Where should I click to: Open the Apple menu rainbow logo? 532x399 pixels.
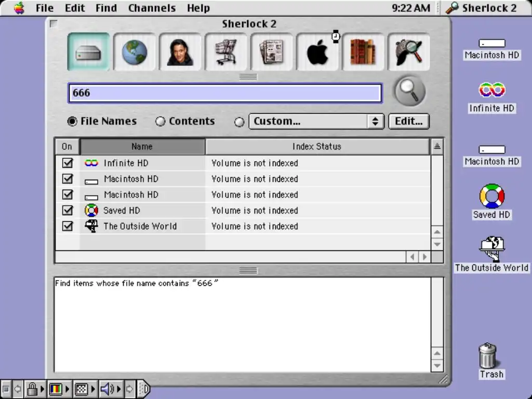click(19, 8)
